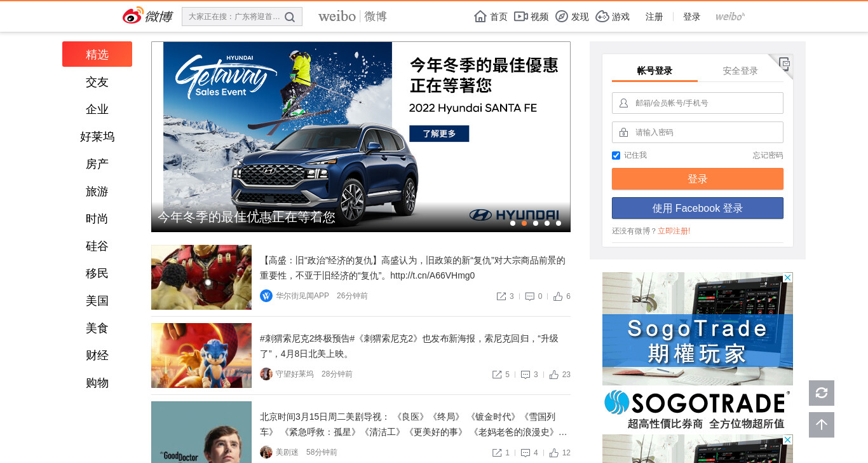This screenshot has width=868, height=463.
Task: Open 视频 video icon in top navigation
Action: point(521,17)
